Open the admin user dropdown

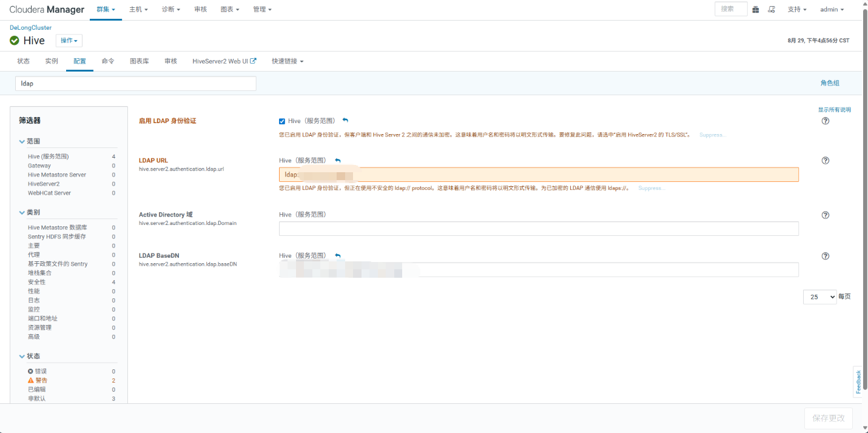point(832,9)
